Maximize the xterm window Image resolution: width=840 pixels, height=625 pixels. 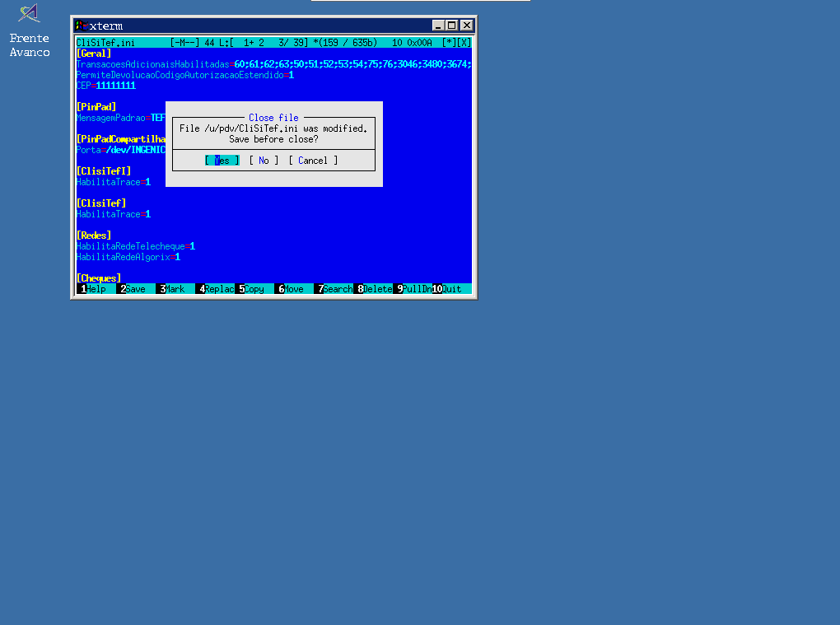point(452,26)
